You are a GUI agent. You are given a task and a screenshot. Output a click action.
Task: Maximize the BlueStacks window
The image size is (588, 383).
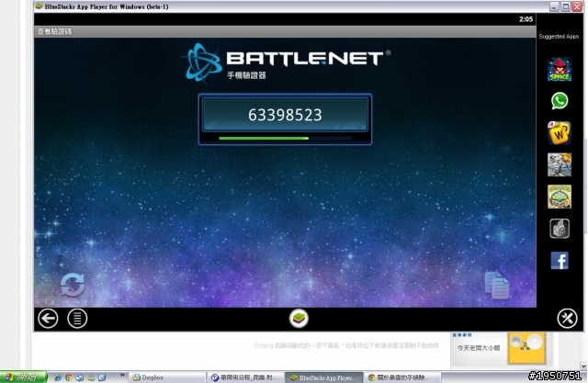point(566,6)
